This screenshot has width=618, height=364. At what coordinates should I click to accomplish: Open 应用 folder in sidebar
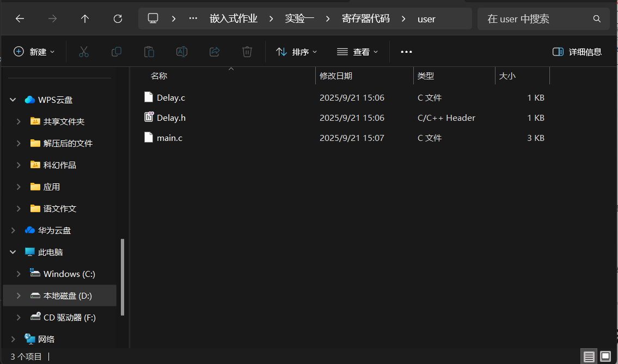click(x=52, y=187)
